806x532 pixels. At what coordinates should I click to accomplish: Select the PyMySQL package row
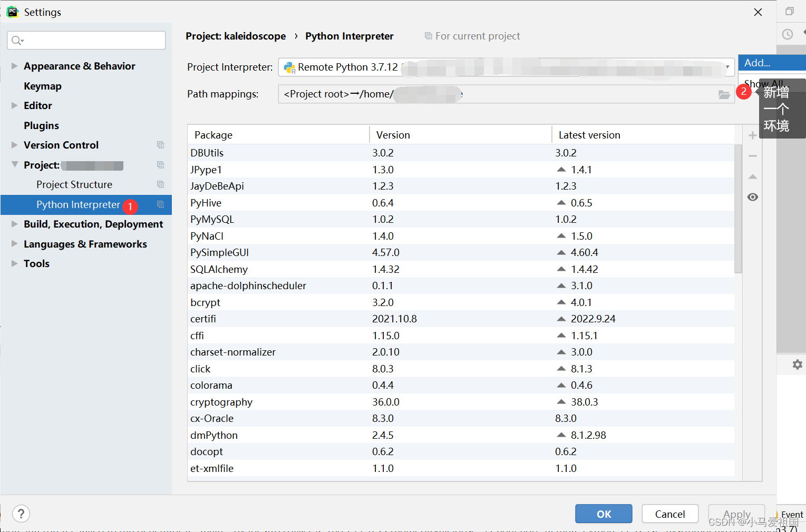click(x=461, y=219)
